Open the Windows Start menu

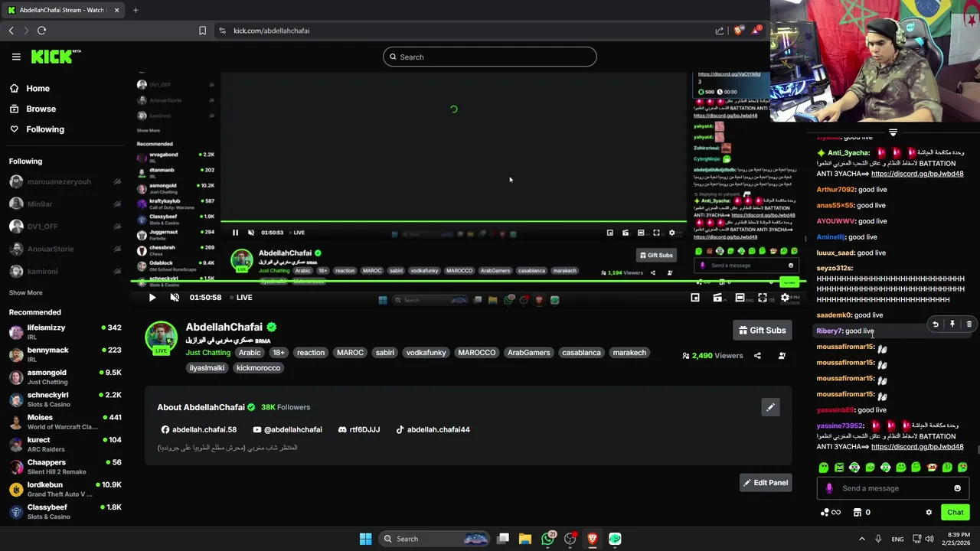(x=365, y=539)
